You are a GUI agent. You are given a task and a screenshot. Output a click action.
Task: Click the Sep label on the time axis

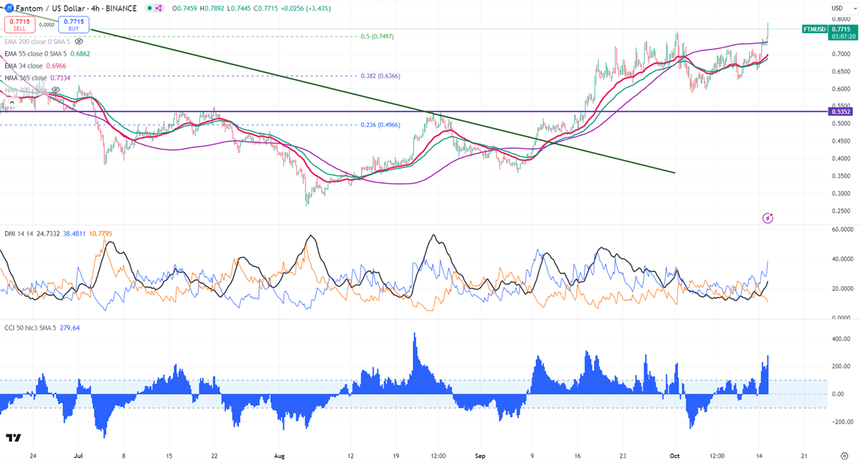(x=480, y=455)
